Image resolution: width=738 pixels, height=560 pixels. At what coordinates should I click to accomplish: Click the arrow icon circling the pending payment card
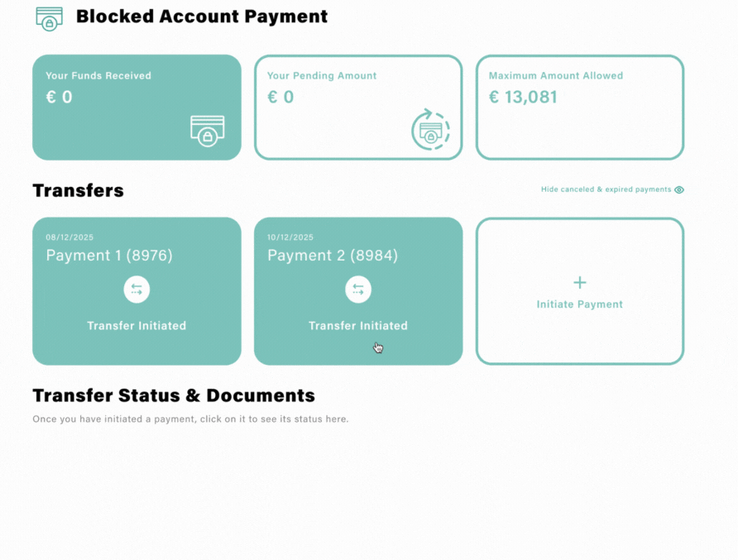429,130
